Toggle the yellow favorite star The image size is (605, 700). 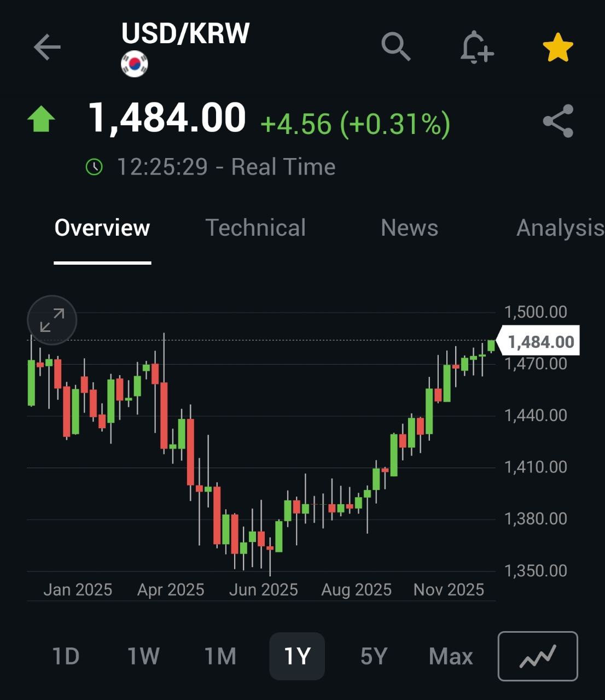[557, 48]
